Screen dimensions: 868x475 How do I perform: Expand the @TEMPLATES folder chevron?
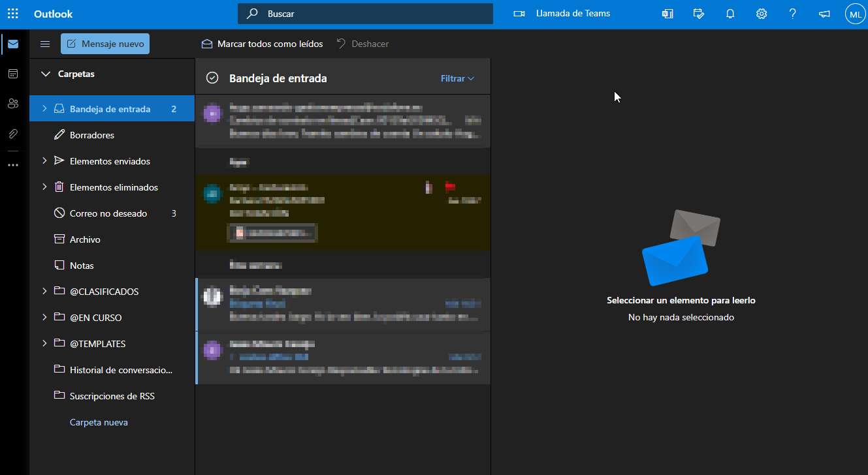(44, 343)
